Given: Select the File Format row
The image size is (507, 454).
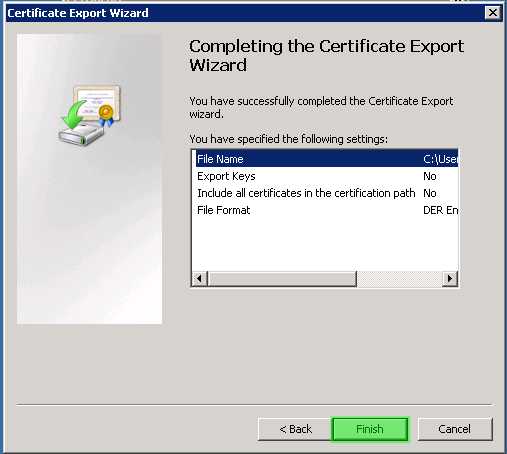Looking at the screenshot, I should pos(327,210).
